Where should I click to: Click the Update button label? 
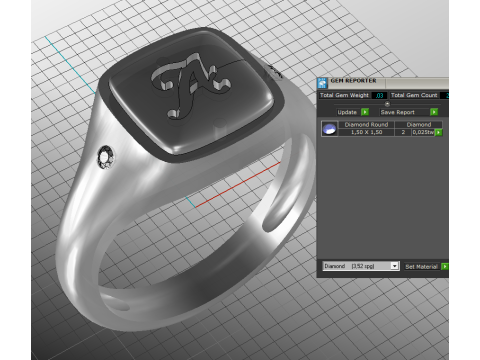347,112
